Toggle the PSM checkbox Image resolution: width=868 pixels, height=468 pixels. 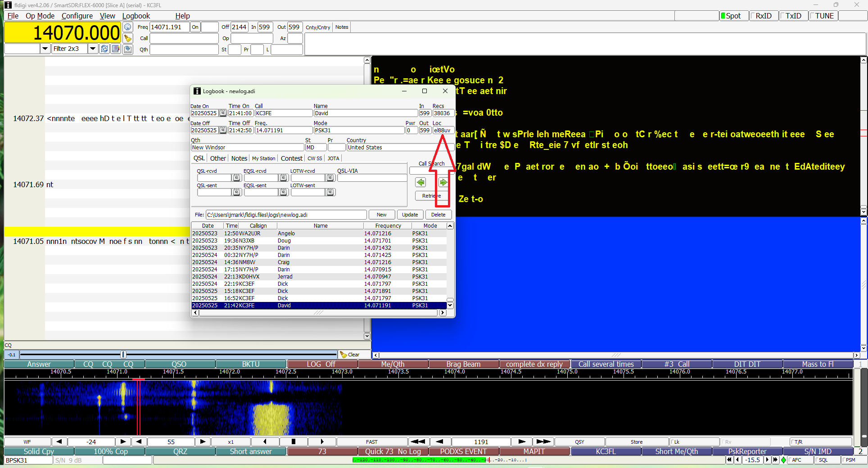tap(854, 460)
